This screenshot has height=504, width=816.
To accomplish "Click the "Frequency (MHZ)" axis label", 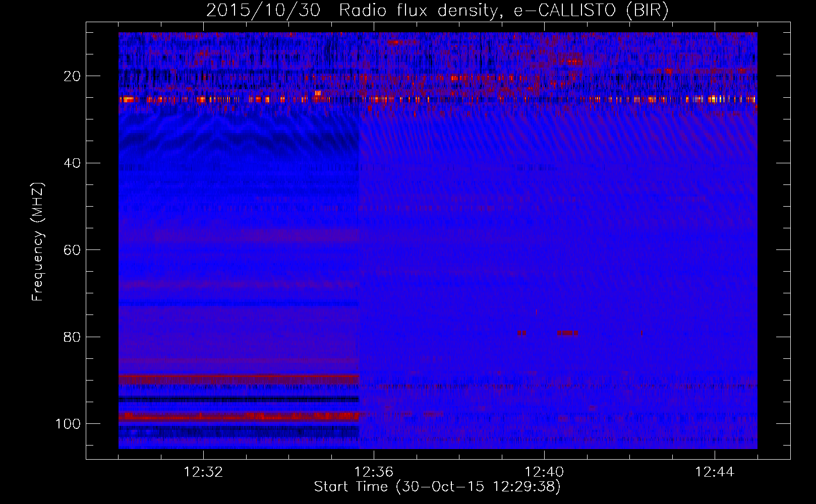I will [38, 241].
